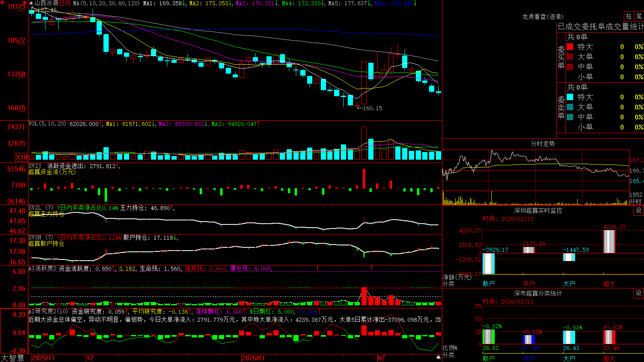Screen dimensions: 644x362
Task: Click the 大智慧 logo at bottom-left
Action: pos(12,358)
